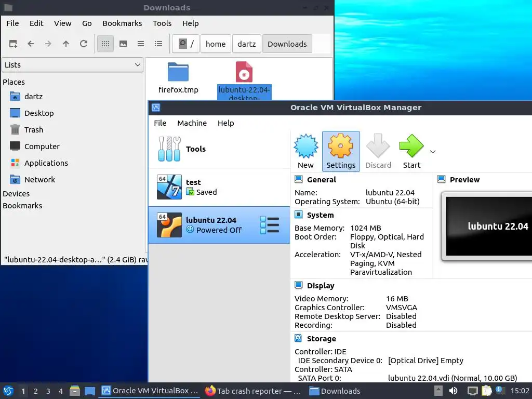Screen dimensions: 532x399
Task: Switch to workspace 4
Action: (x=61, y=391)
